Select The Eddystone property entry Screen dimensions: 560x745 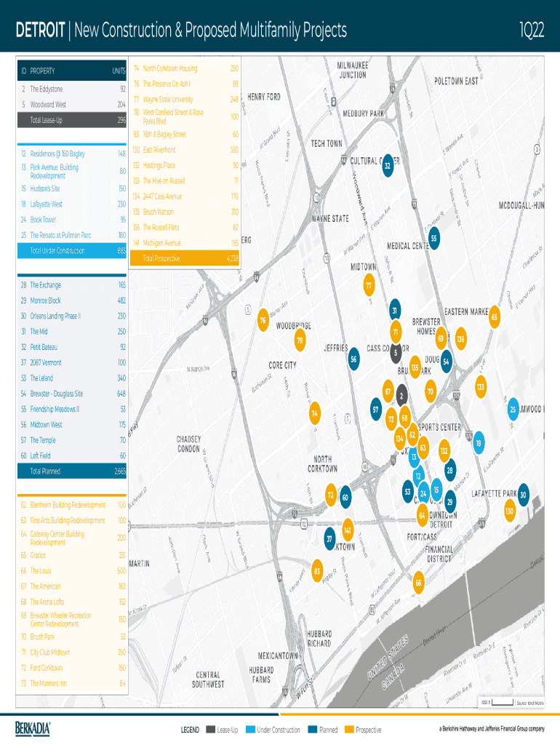pyautogui.click(x=73, y=89)
